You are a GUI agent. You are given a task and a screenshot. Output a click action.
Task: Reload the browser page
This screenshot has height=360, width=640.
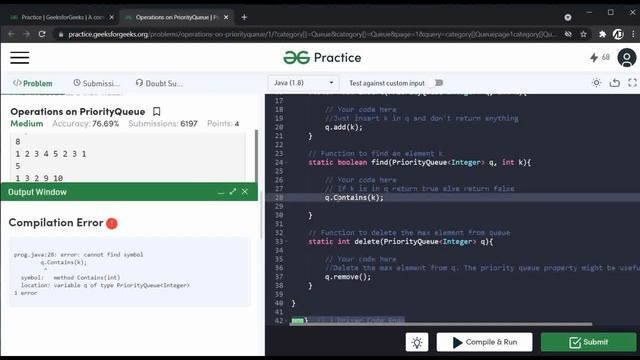click(42, 34)
